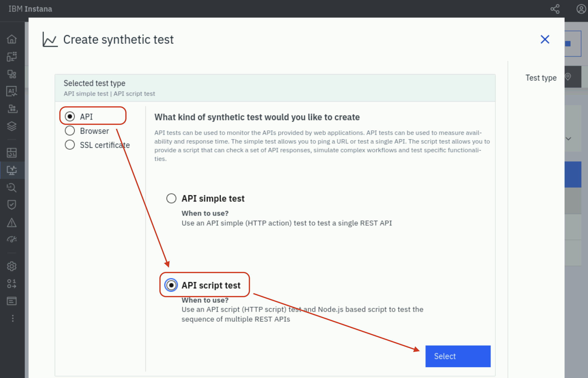
Task: Click the Events warning triangle icon
Action: coord(12,222)
